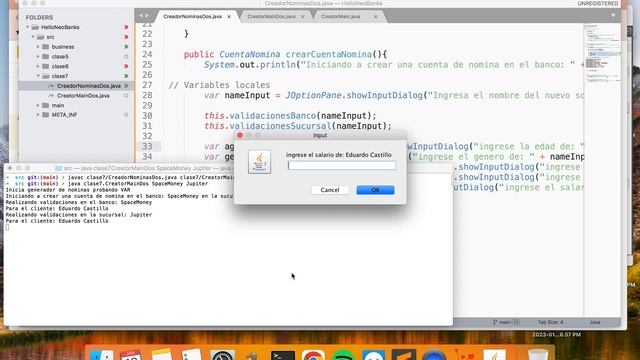Image resolution: width=640 pixels, height=360 pixels.
Task: Click the Java coffee-cup icon in the dialog
Action: (x=259, y=162)
